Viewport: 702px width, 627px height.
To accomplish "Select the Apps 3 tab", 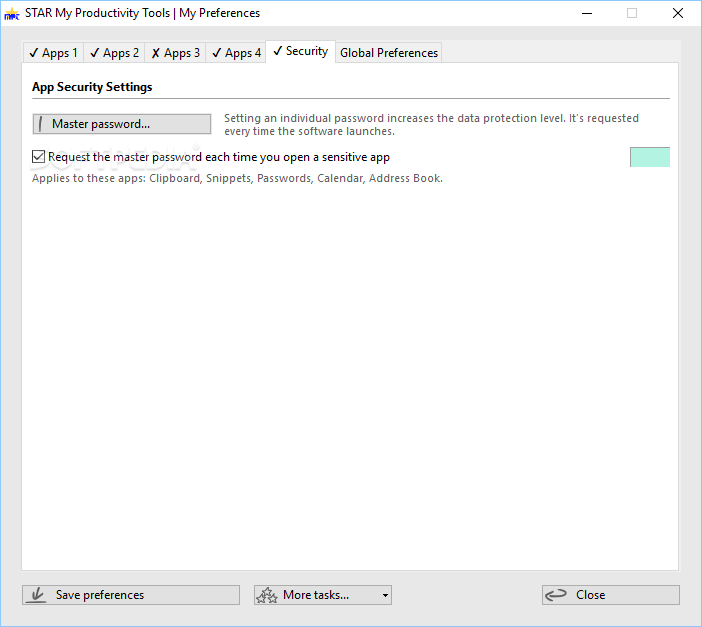I will [175, 53].
